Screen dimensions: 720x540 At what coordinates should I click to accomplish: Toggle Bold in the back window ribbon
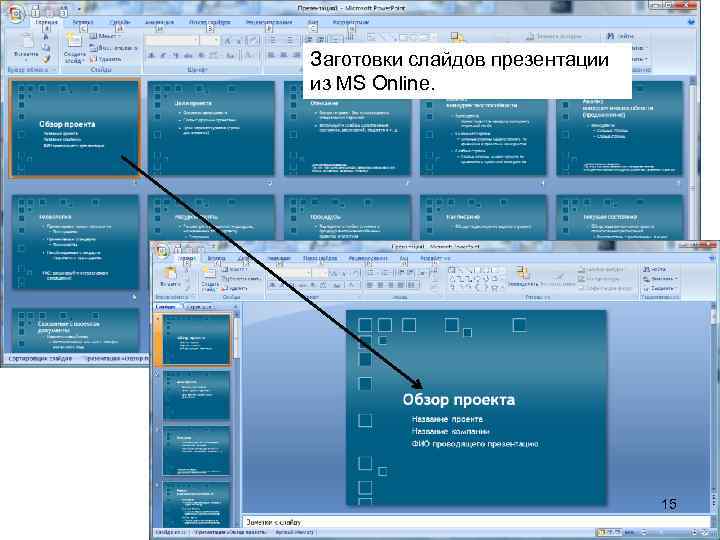click(x=152, y=56)
